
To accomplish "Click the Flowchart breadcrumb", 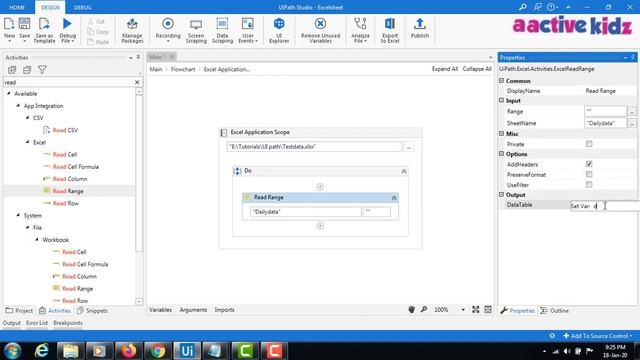I will click(183, 69).
